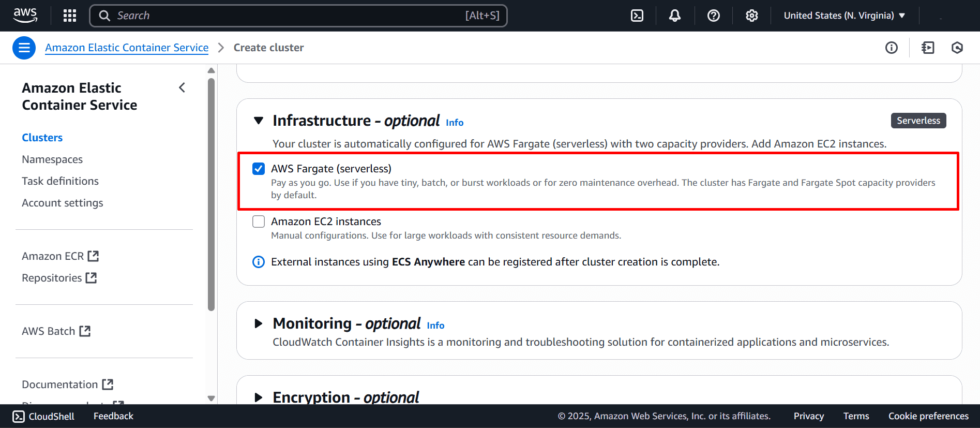Image resolution: width=980 pixels, height=428 pixels.
Task: Click the external link icon beside Amazon ECR
Action: (93, 256)
